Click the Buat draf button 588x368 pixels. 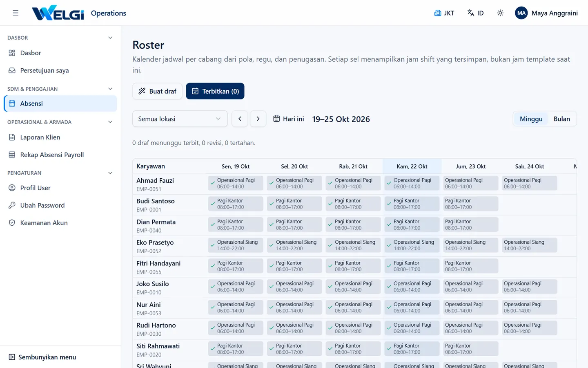157,91
